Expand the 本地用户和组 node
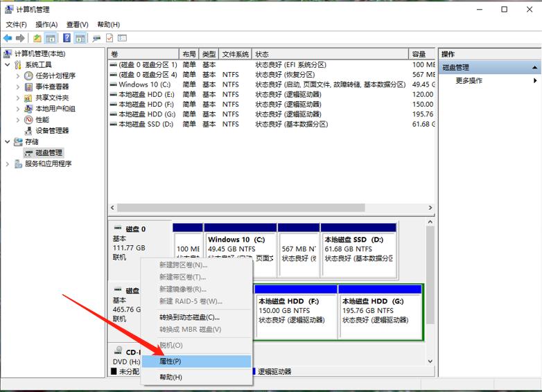Viewport: 542px width, 392px height. point(17,109)
